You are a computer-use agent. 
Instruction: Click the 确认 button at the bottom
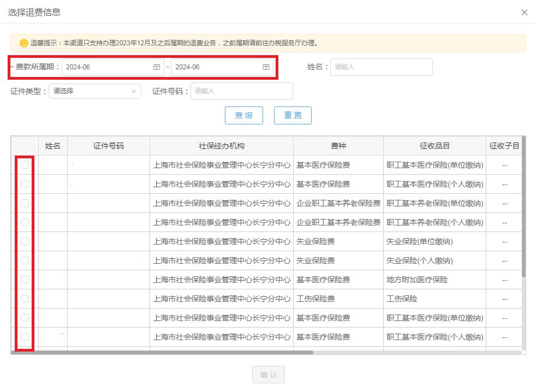[268, 375]
